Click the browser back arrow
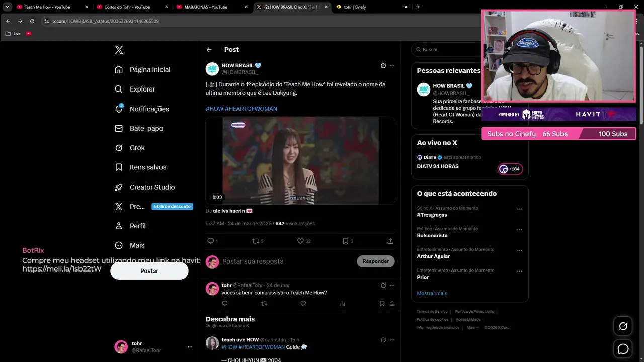Screen dimensions: 644x362 (8, 21)
